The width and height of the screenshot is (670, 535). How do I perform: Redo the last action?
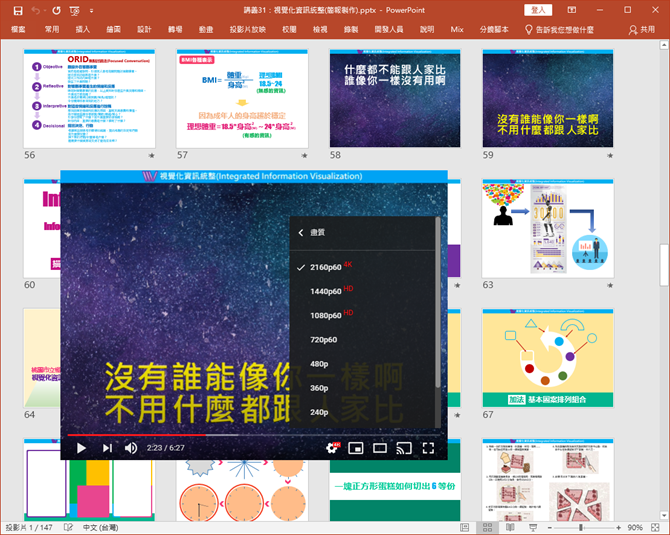pyautogui.click(x=56, y=11)
